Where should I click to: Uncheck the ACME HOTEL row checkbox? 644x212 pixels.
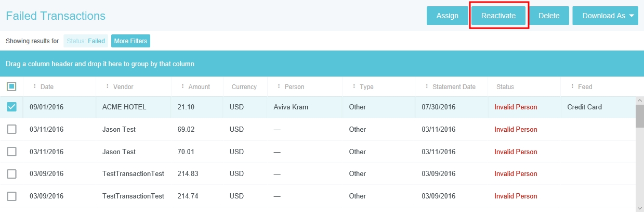[11, 107]
